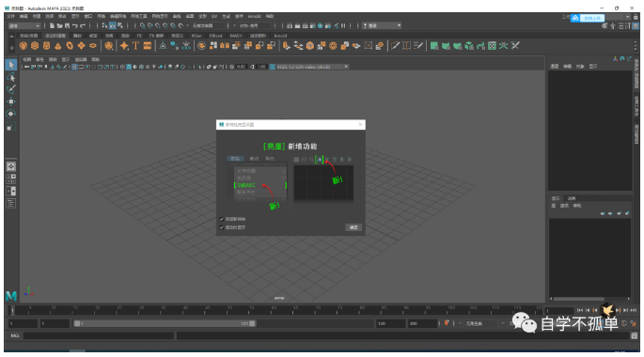The height and width of the screenshot is (357, 644).
Task: Click the 无激活曲面 live surface field
Action: (x=208, y=25)
